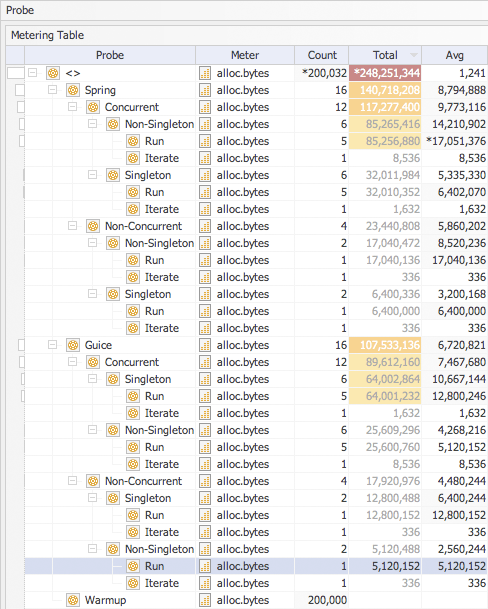The width and height of the screenshot is (488, 609).
Task: Click the probe icon for Spring's Non-Concurrent node
Action: 93,226
